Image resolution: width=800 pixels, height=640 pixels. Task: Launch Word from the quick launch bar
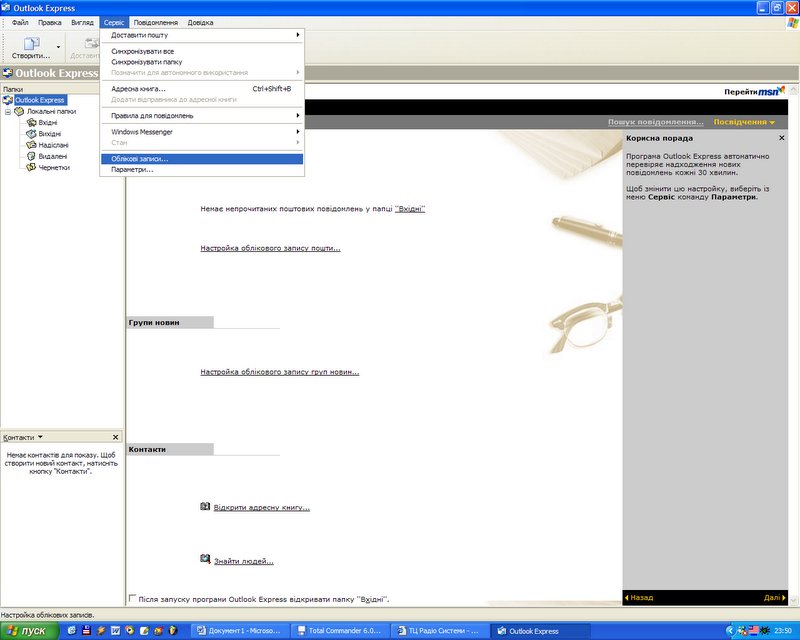[115, 631]
